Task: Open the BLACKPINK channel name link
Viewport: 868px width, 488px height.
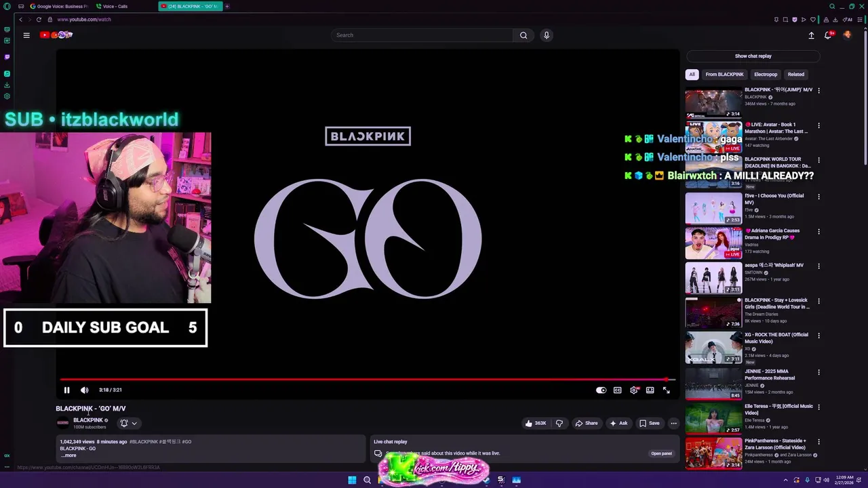Action: click(x=88, y=420)
